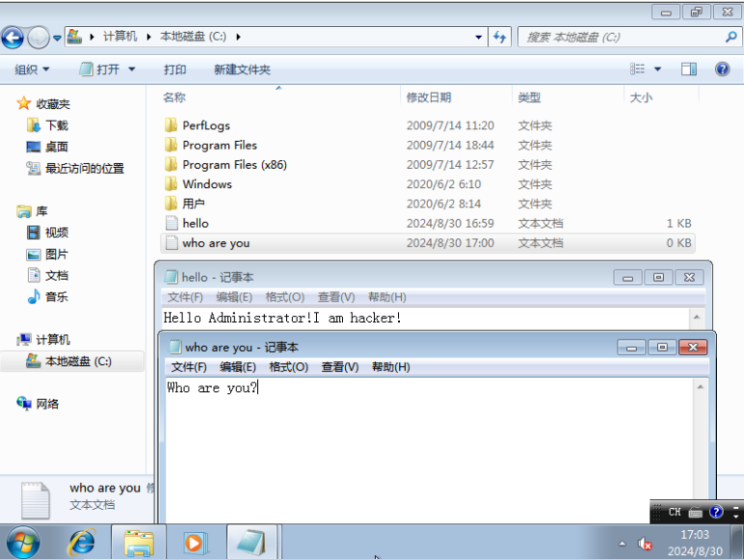744x560 pixels.
Task: Click the 新建文件夹 button
Action: pos(242,70)
